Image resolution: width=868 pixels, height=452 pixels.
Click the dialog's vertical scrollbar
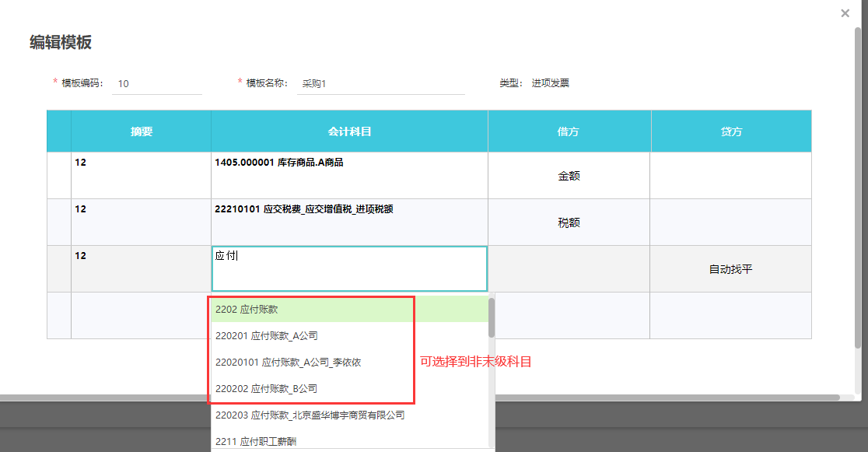[858, 187]
